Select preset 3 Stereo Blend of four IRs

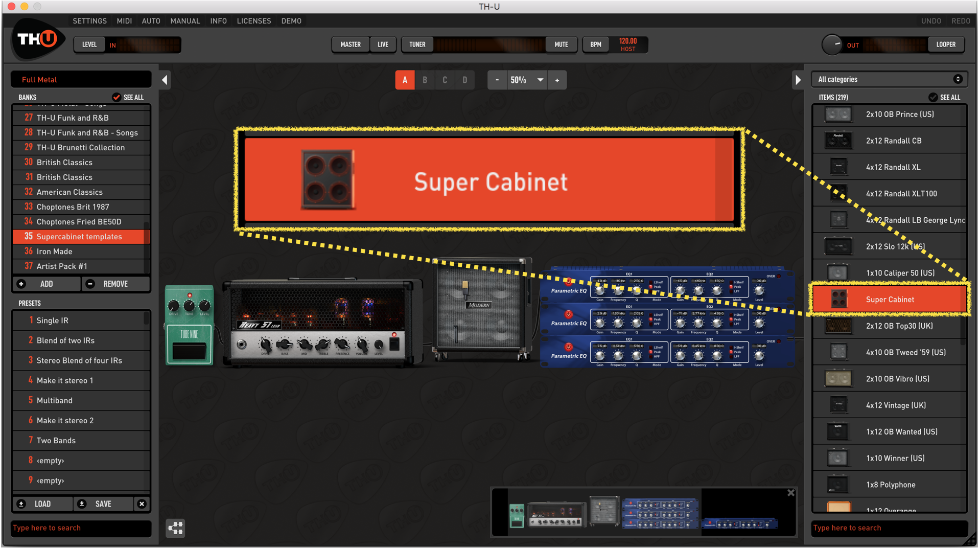click(81, 360)
